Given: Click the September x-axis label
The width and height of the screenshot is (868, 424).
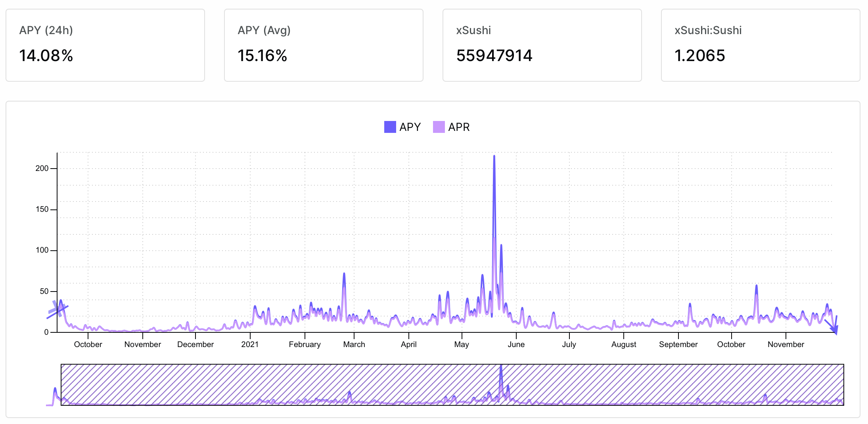Looking at the screenshot, I should 678,344.
